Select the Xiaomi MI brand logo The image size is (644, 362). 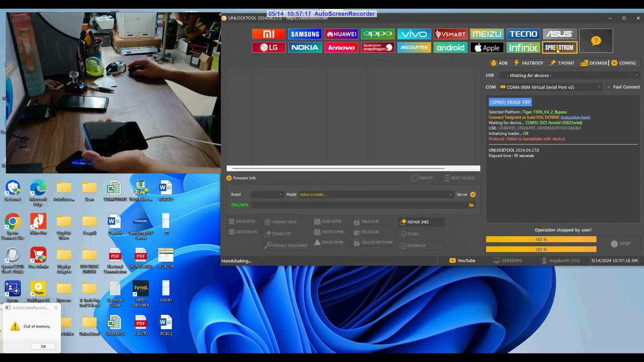[269, 34]
